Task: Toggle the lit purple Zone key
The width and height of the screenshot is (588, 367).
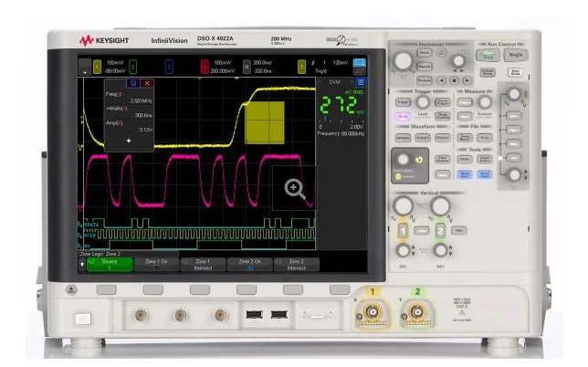Action: [403, 116]
